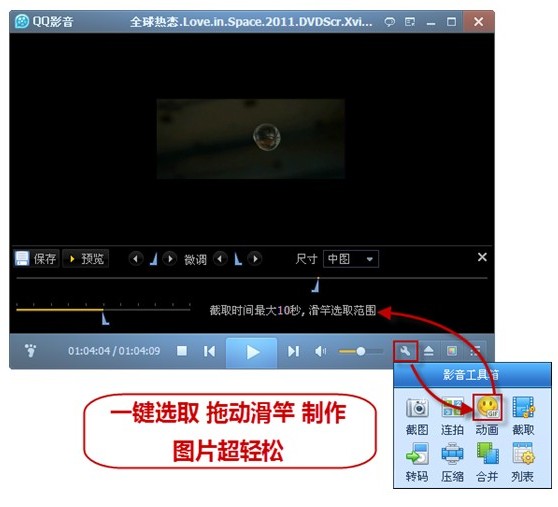Open the 动画 GIF maker tool
The width and height of the screenshot is (558, 507).
coord(487,416)
